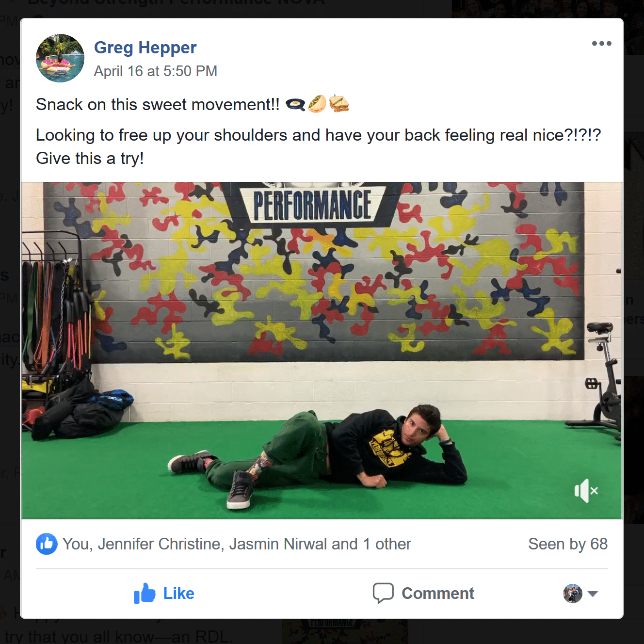Screen dimensions: 644x644
Task: Show who else liked via 1 other
Action: tap(387, 544)
